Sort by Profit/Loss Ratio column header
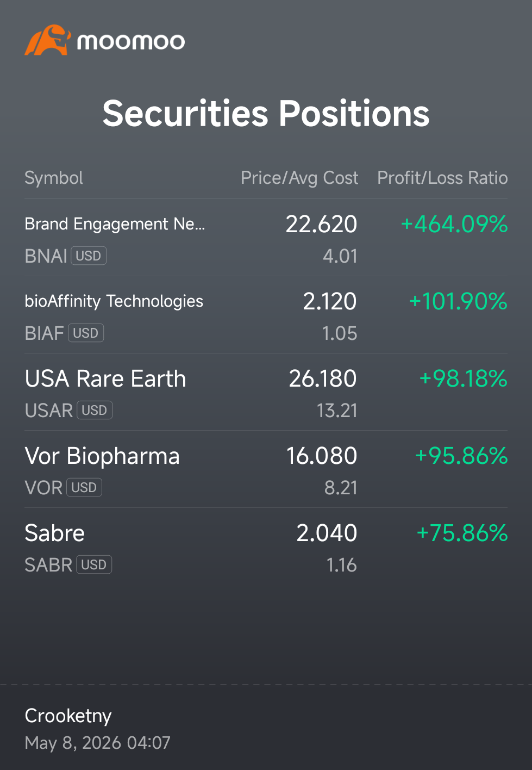The height and width of the screenshot is (770, 532). tap(442, 178)
